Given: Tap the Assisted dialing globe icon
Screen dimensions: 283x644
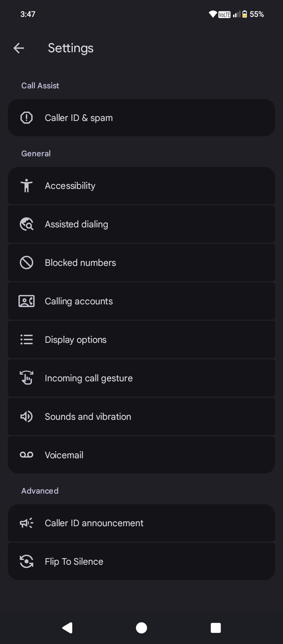Looking at the screenshot, I should pos(26,224).
